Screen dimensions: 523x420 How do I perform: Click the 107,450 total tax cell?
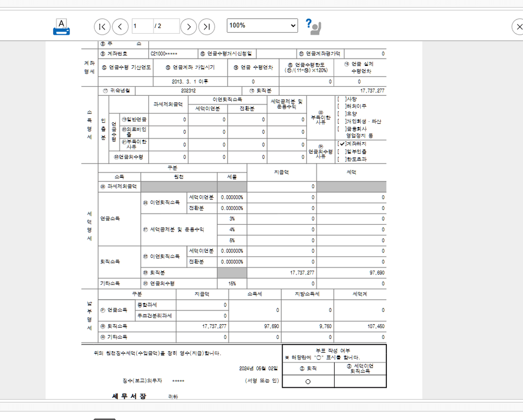[360, 326]
